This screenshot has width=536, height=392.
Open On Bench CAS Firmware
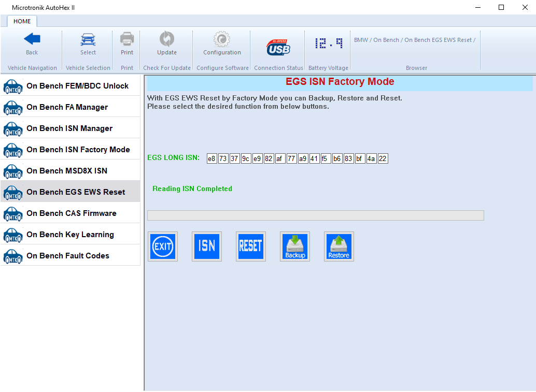coord(70,213)
